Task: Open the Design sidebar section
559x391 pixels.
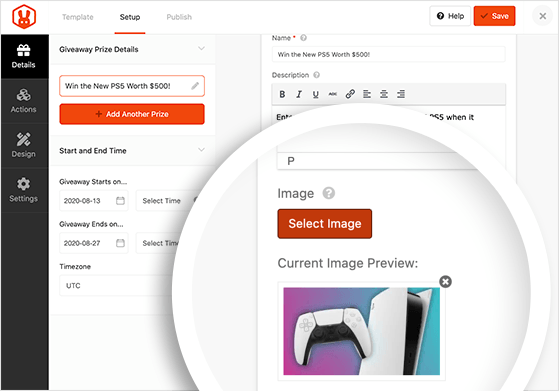Action: (24, 145)
